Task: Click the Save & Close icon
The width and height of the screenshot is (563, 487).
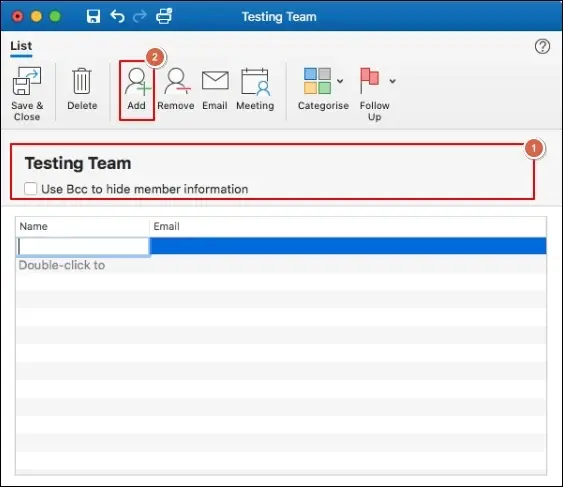Action: 27,81
